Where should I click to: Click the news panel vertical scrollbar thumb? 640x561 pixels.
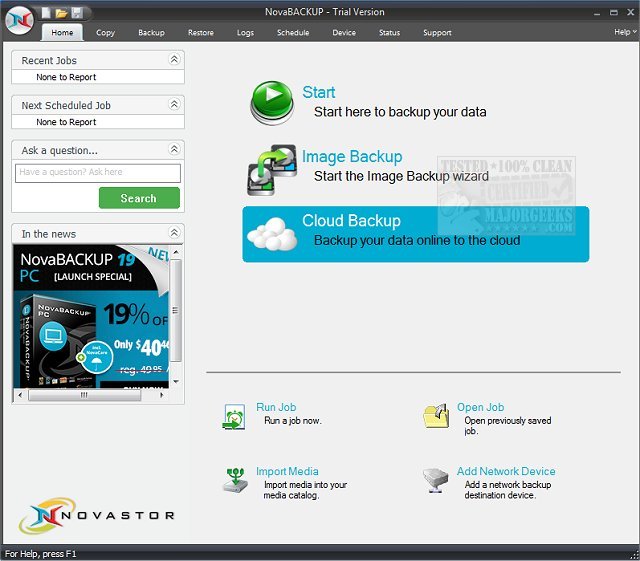click(x=176, y=310)
